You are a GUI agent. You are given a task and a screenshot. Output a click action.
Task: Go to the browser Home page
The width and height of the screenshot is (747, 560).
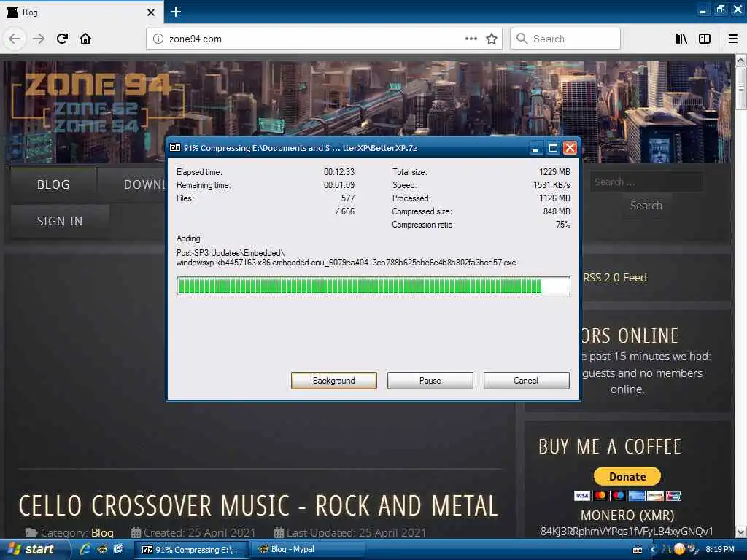click(x=85, y=39)
